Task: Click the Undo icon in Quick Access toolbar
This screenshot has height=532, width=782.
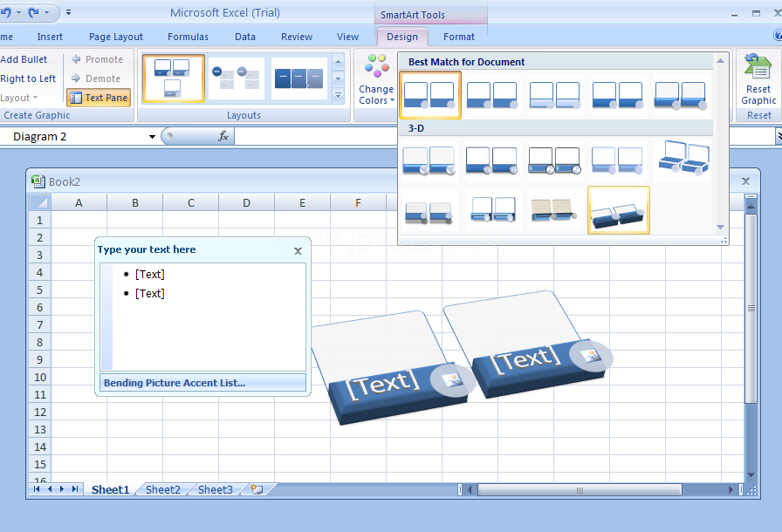Action: point(6,12)
